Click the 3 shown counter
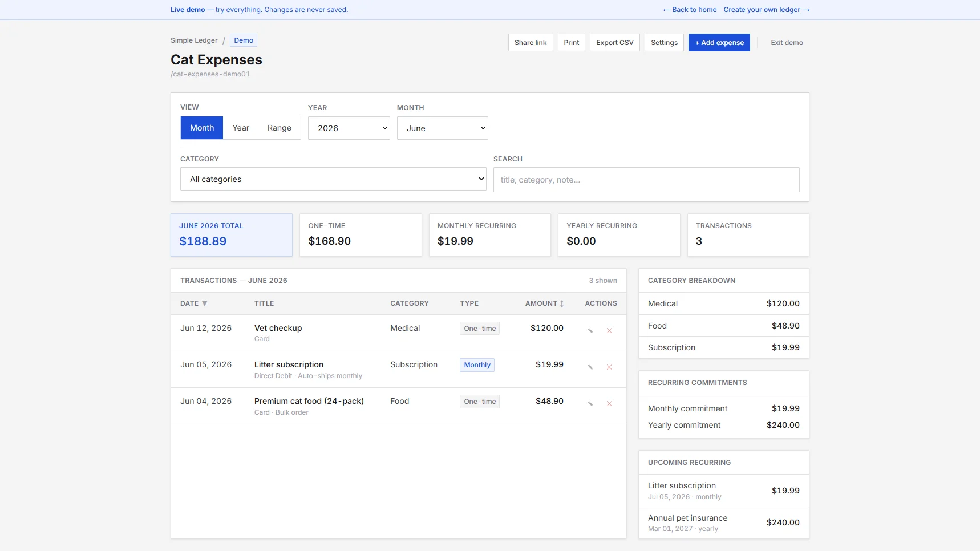 pyautogui.click(x=603, y=281)
